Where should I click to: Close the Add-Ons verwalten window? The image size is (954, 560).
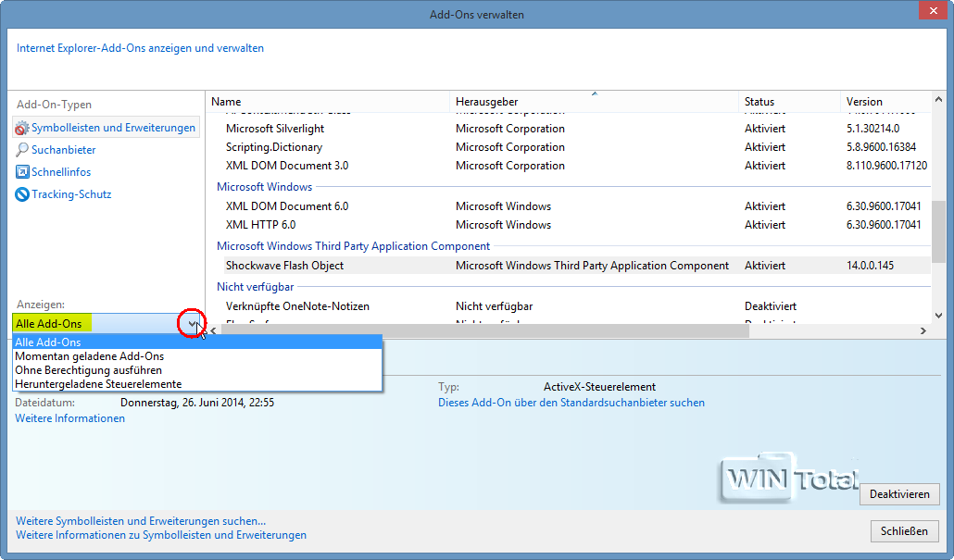[x=934, y=11]
